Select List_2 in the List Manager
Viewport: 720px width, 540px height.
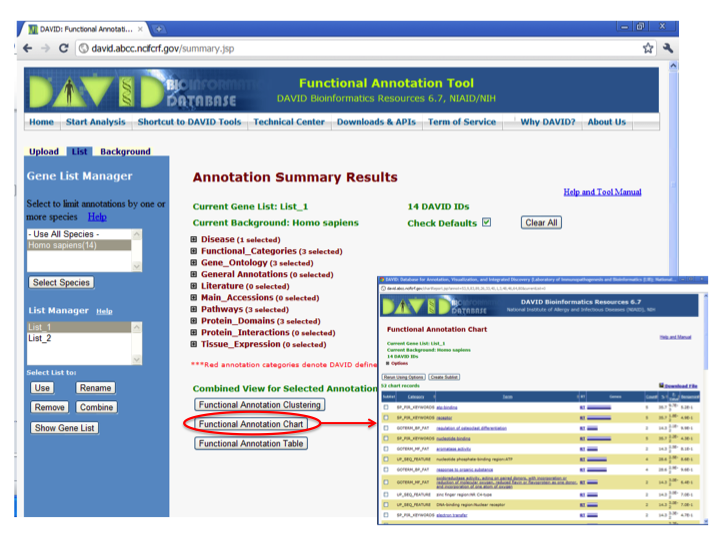click(39, 339)
